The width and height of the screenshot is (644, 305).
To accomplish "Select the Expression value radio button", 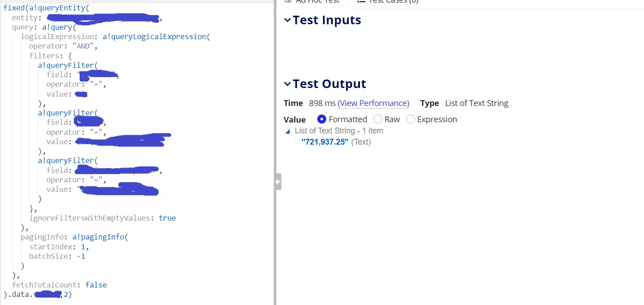I will click(x=410, y=119).
